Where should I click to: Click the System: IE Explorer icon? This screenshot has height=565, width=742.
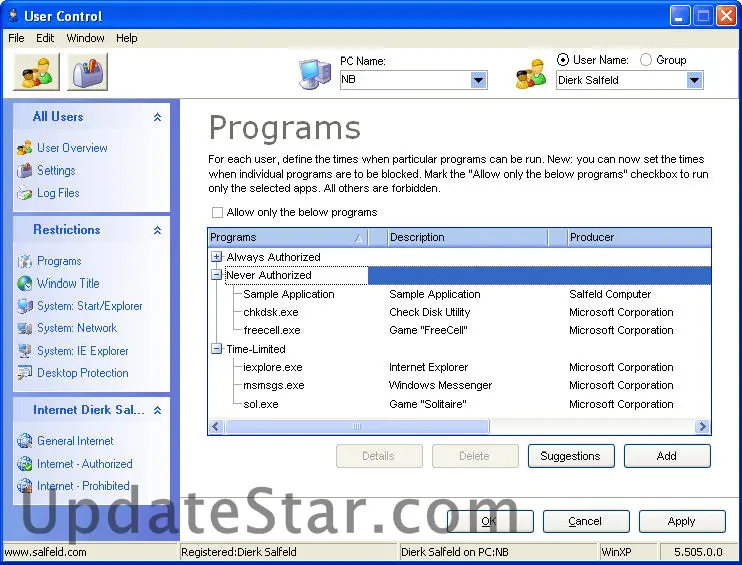[25, 351]
